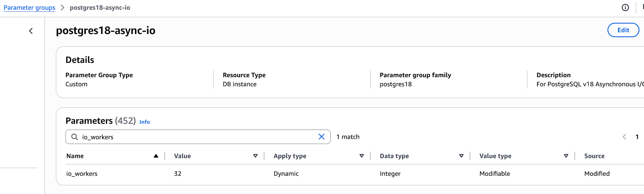Click the Name column header
This screenshot has height=194, width=644.
75,156
